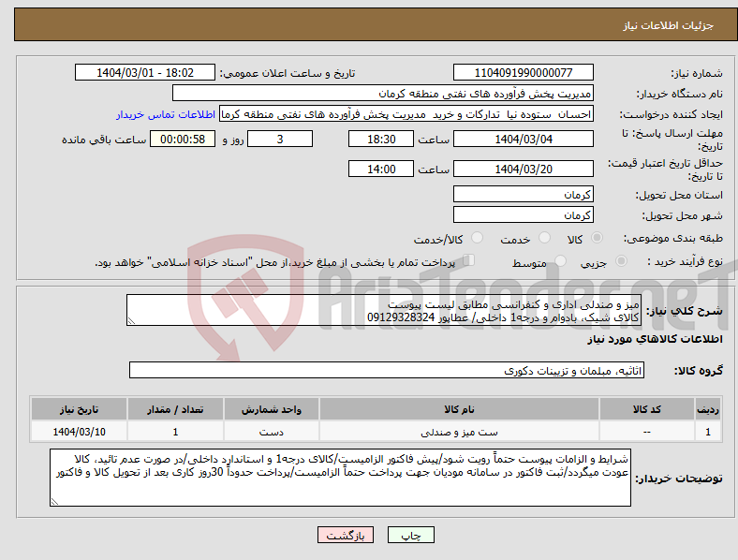
Task: Toggle the اسناد خزانه اسلامی payment checkbox
Action: (x=469, y=260)
